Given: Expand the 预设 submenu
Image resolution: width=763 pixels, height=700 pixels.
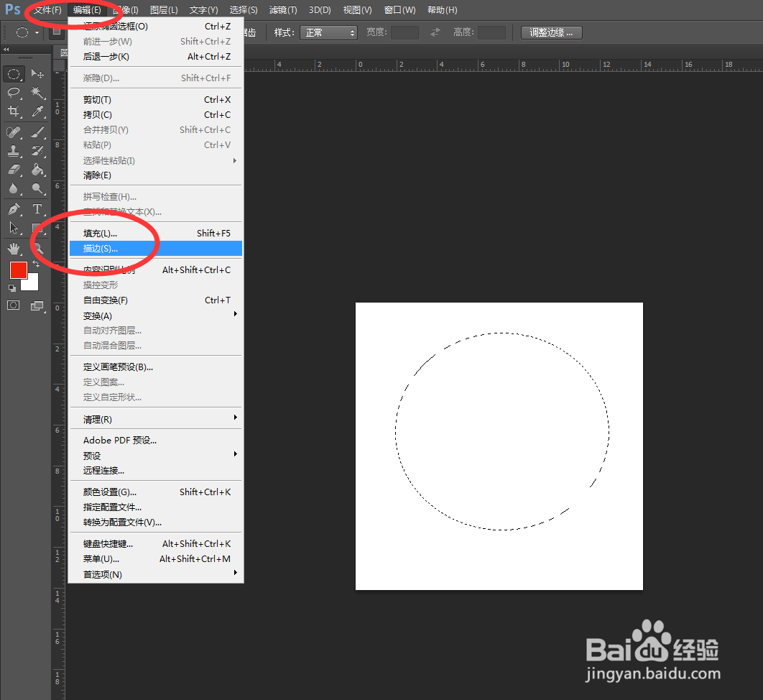Looking at the screenshot, I should point(156,456).
